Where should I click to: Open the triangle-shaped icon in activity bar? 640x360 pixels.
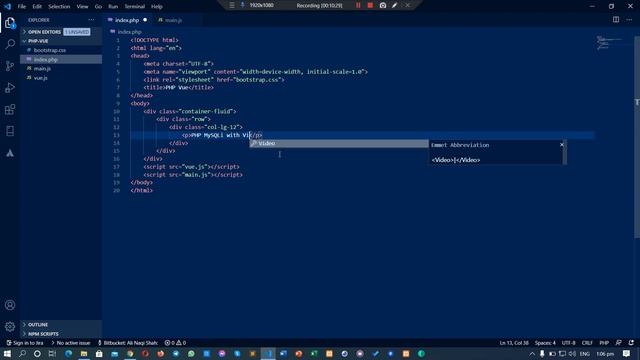[x=10, y=153]
